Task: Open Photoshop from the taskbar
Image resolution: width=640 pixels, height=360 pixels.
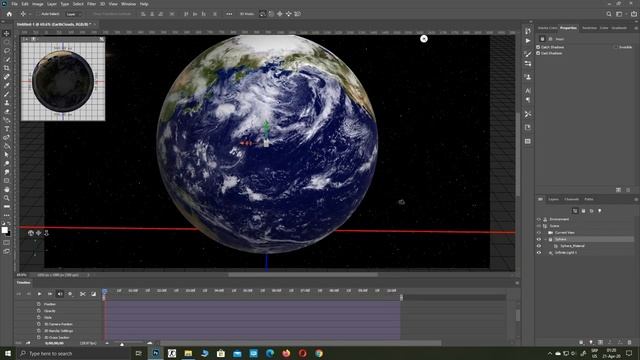Action: (x=156, y=353)
